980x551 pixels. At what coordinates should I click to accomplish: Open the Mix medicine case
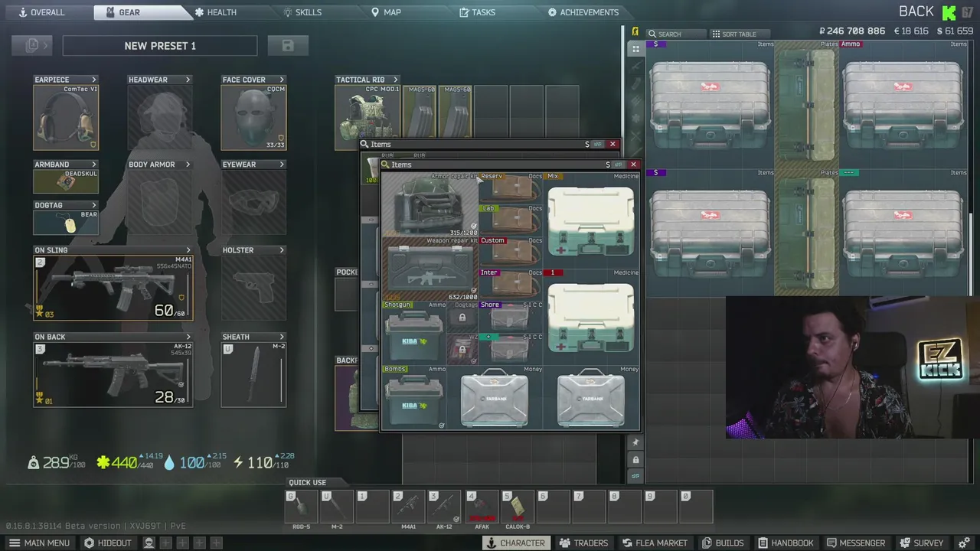pos(591,220)
